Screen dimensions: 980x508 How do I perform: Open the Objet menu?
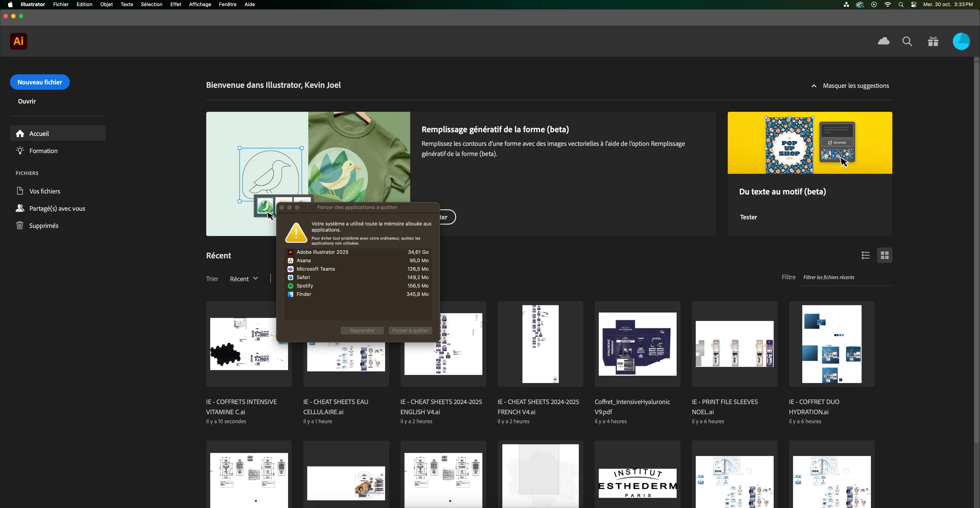(106, 5)
